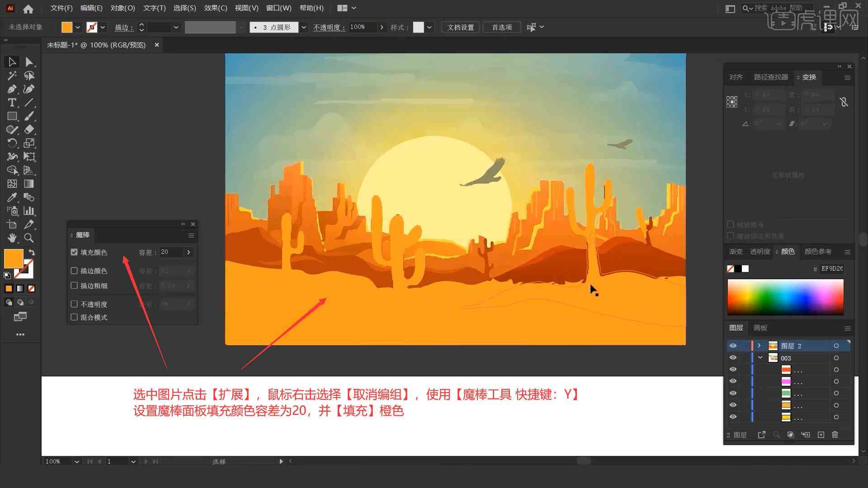Expand 图层 2 layer group
The image size is (868, 488).
(758, 346)
